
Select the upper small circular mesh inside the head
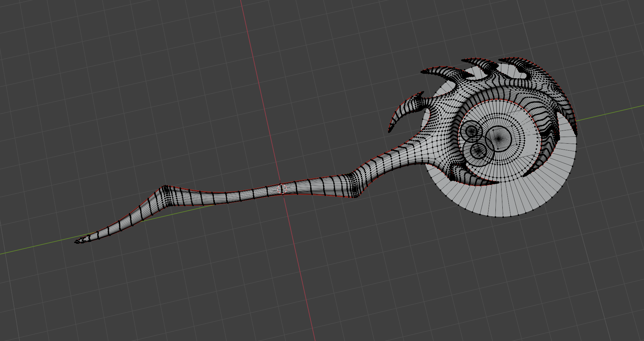point(471,131)
